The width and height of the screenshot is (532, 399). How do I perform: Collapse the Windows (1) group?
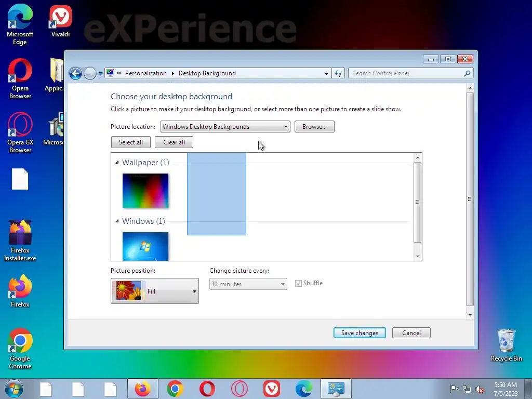point(117,221)
